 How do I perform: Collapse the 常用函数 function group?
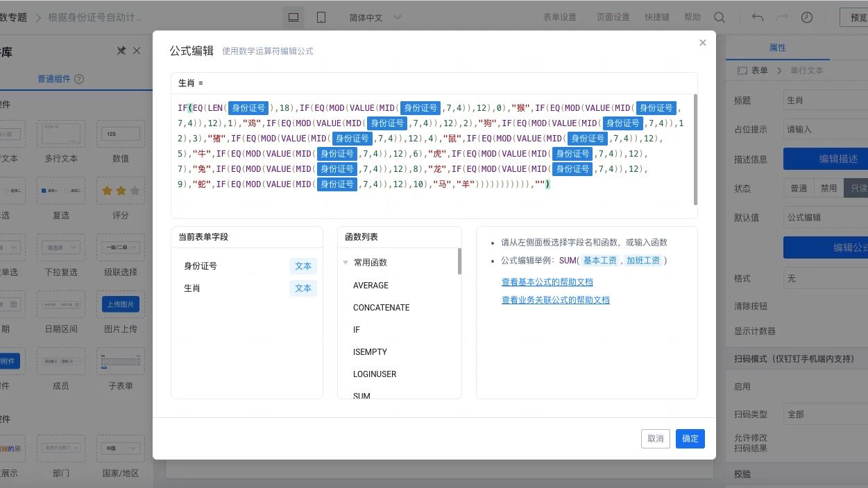point(345,262)
